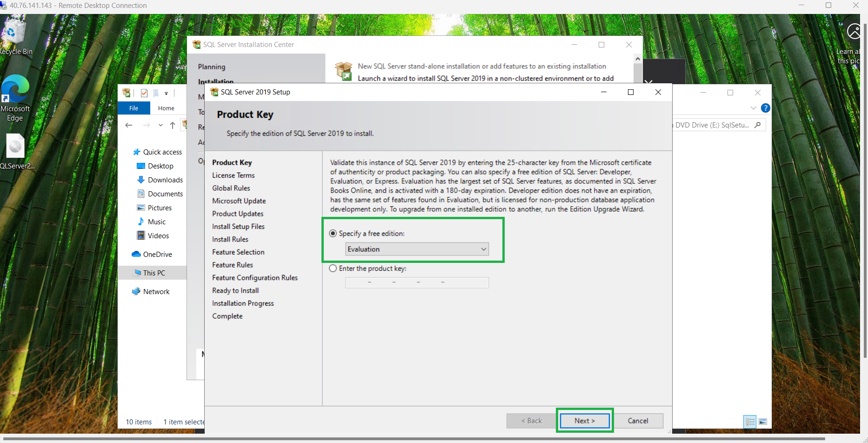Click the up arrow of Installation Center scrollbar
Screen dimensions: 868x443
click(638, 59)
